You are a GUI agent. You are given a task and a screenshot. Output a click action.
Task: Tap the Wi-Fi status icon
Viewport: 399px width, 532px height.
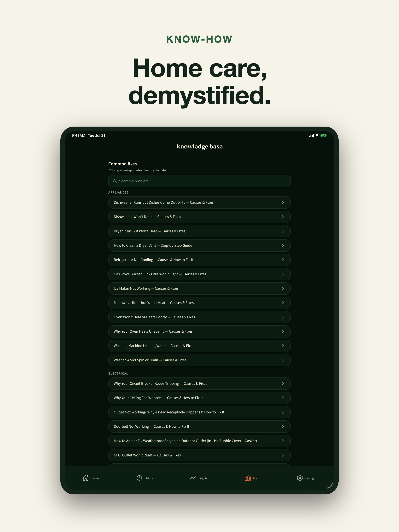coord(317,136)
